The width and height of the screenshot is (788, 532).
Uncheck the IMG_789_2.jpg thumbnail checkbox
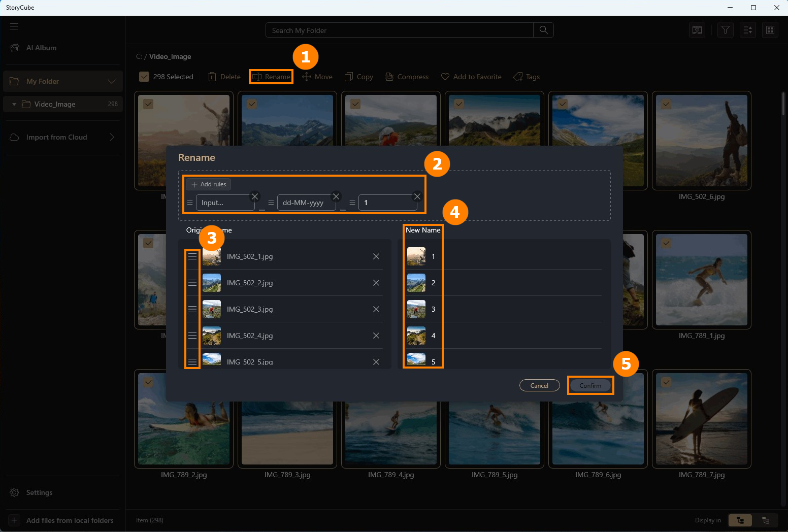[148, 382]
